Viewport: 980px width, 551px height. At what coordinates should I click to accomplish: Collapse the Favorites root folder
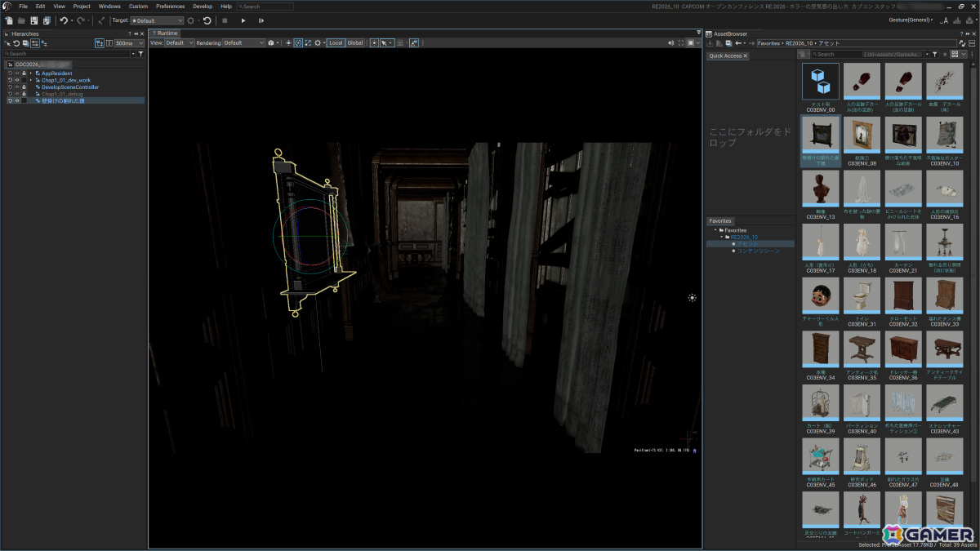(715, 230)
